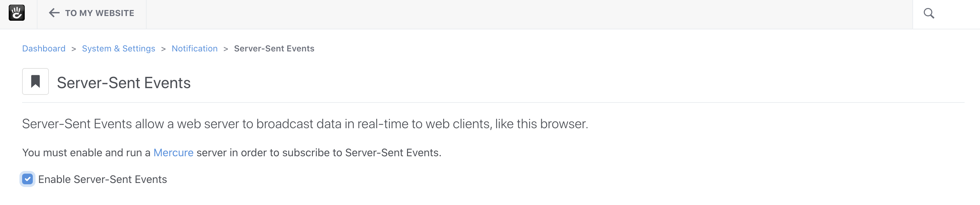Viewport: 980px width, 205px height.
Task: Click the "Enable Server-Sent Events" label text
Action: tap(103, 179)
